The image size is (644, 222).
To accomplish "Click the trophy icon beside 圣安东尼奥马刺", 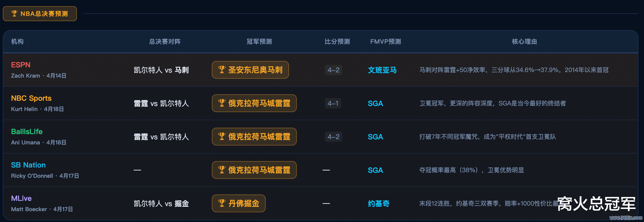I will pos(222,70).
